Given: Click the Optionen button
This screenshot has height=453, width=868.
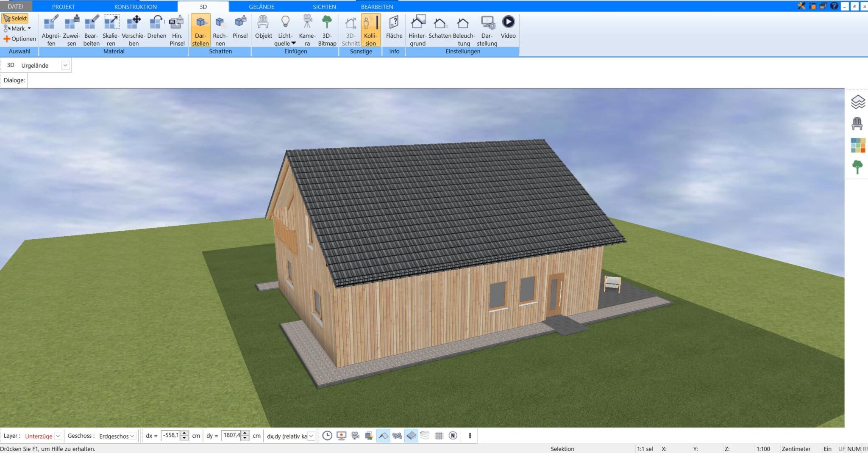Looking at the screenshot, I should [x=19, y=39].
